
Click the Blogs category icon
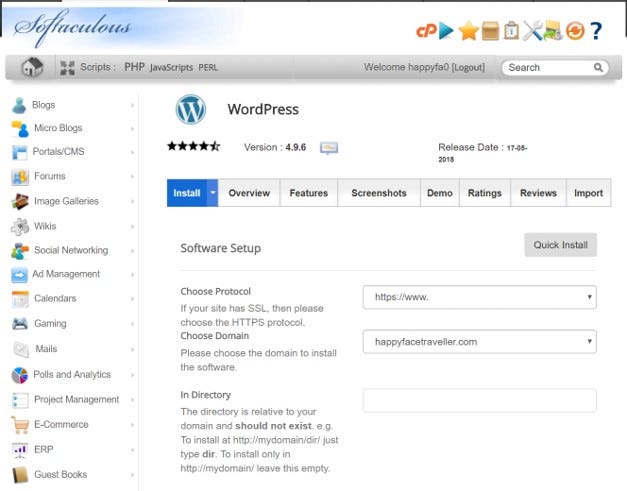click(x=19, y=105)
